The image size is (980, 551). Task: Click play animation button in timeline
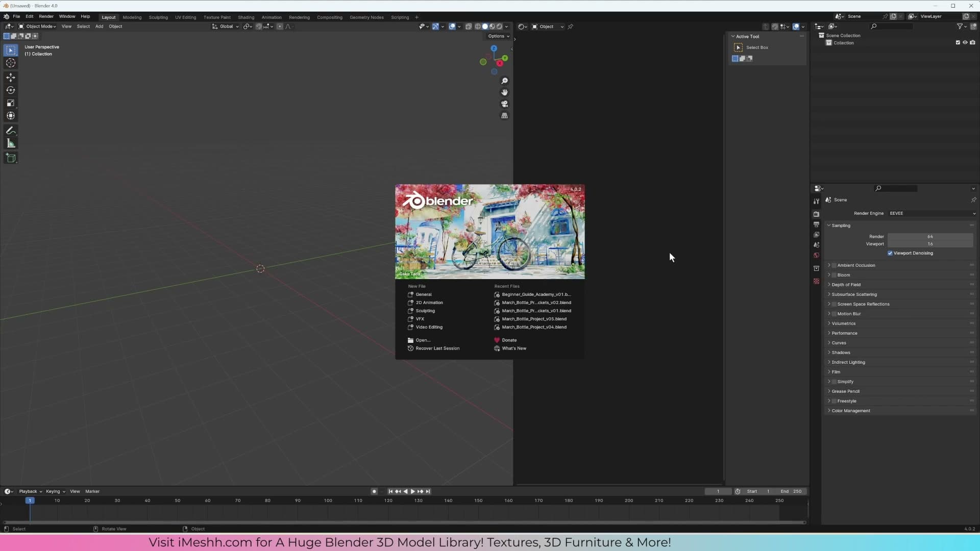412,492
